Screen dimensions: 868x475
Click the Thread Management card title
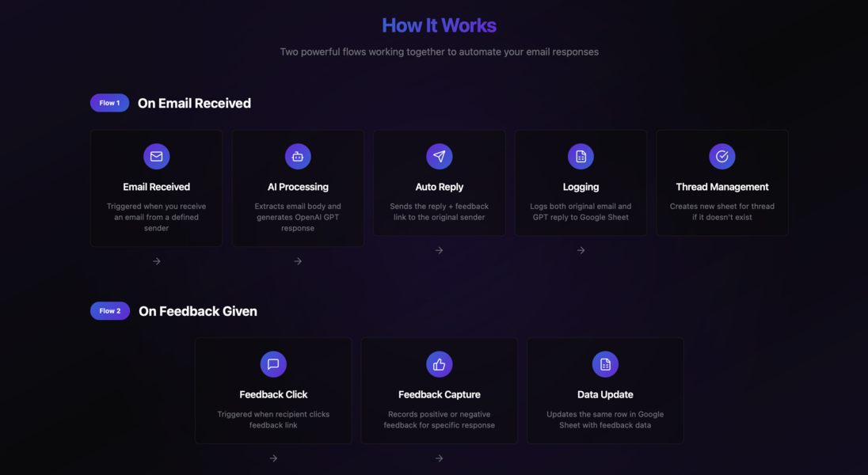pos(721,187)
